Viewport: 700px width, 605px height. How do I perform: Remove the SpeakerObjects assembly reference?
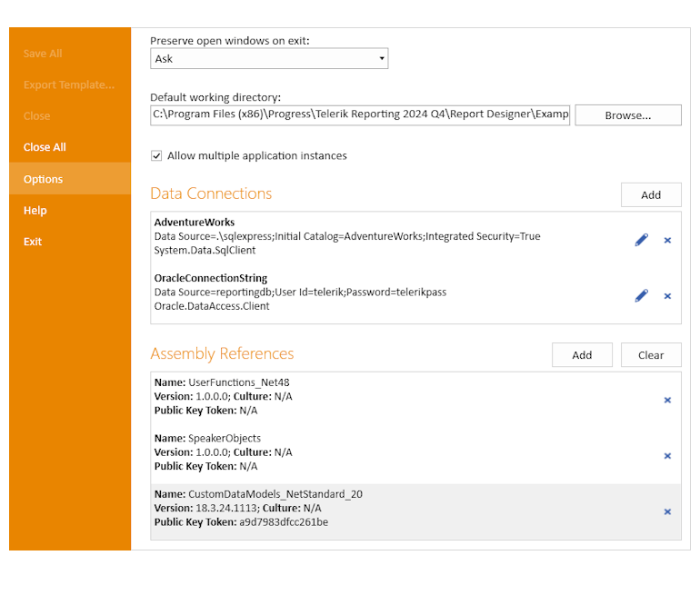667,455
